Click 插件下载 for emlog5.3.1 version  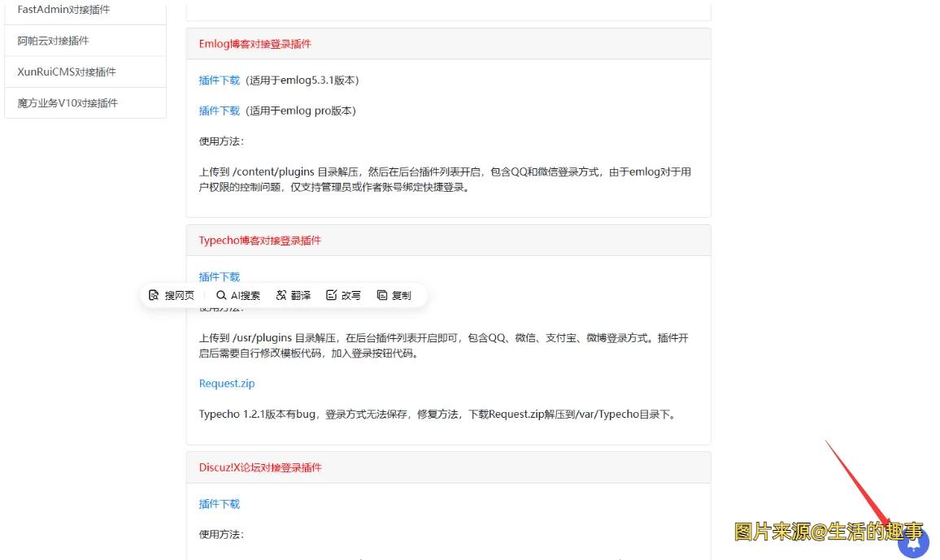220,80
